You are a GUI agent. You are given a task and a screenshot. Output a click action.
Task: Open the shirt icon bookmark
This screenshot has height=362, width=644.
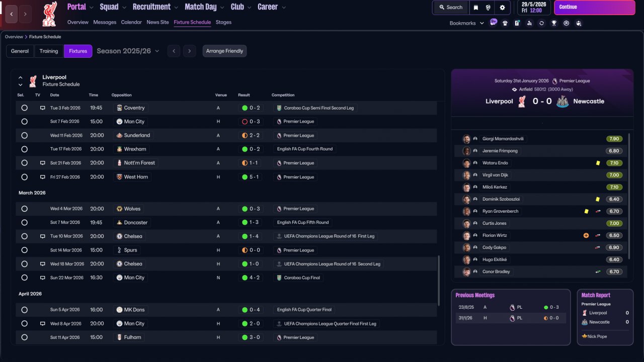point(505,23)
